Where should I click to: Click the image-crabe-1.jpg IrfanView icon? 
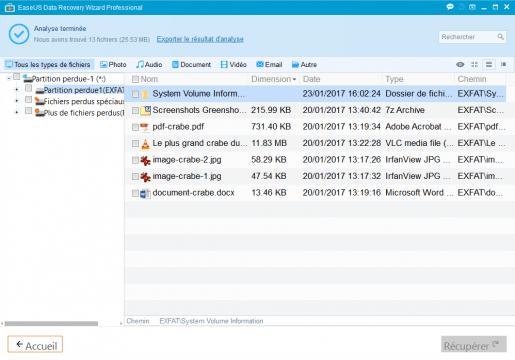pyautogui.click(x=145, y=177)
